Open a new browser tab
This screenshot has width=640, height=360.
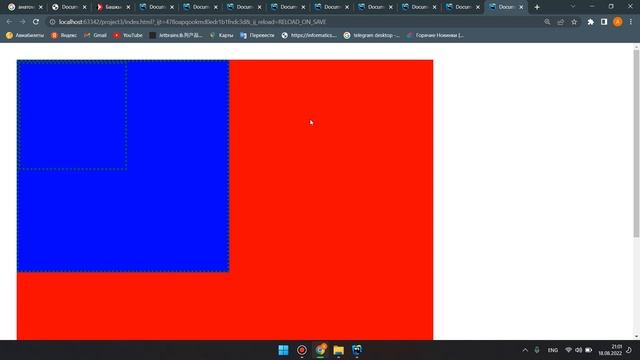click(x=537, y=7)
